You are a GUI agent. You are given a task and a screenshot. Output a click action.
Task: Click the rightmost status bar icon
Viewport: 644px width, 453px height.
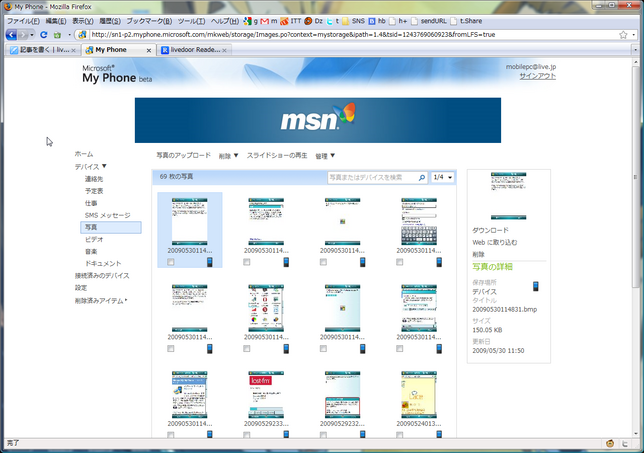pyautogui.click(x=625, y=443)
